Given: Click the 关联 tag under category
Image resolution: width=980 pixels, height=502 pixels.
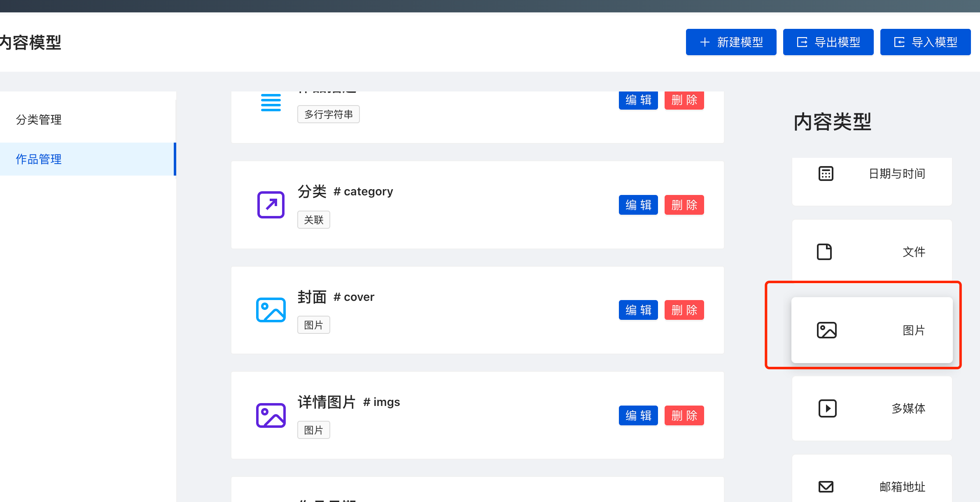Looking at the screenshot, I should click(x=313, y=220).
